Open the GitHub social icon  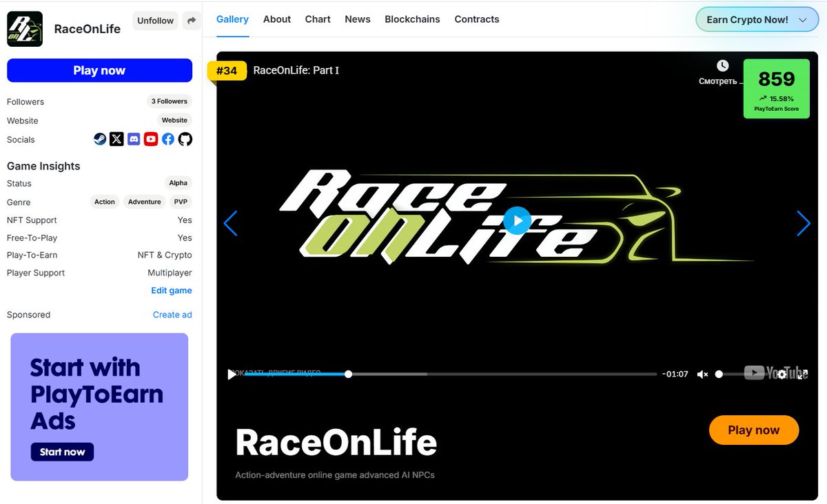click(185, 139)
